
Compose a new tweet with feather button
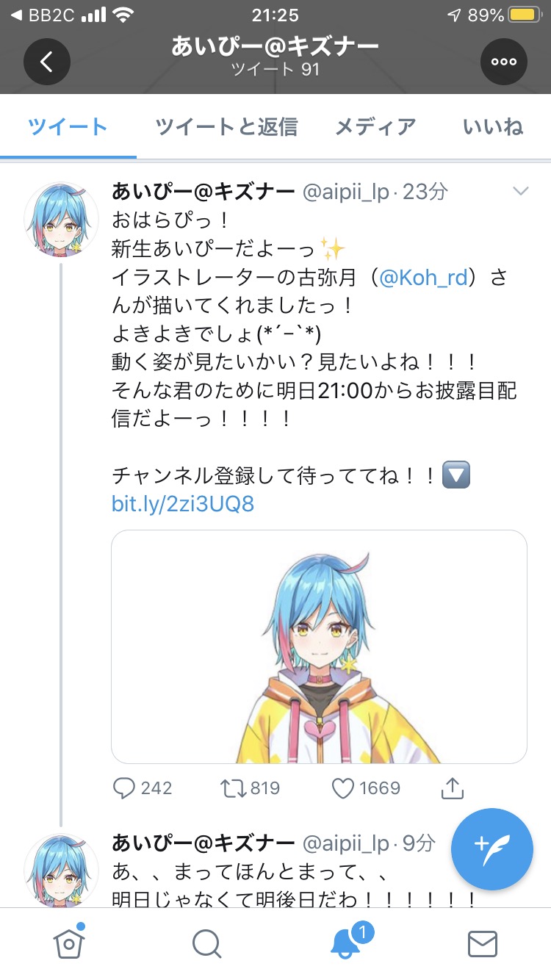coord(492,849)
